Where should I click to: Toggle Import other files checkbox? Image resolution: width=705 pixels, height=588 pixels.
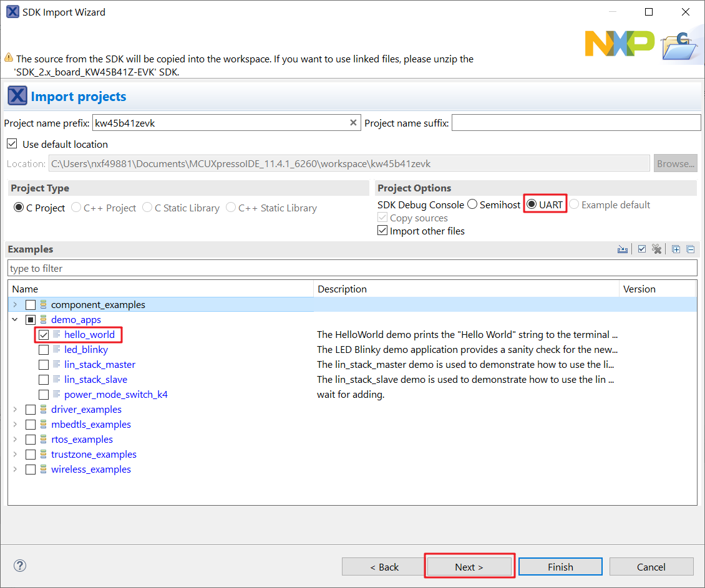point(382,231)
